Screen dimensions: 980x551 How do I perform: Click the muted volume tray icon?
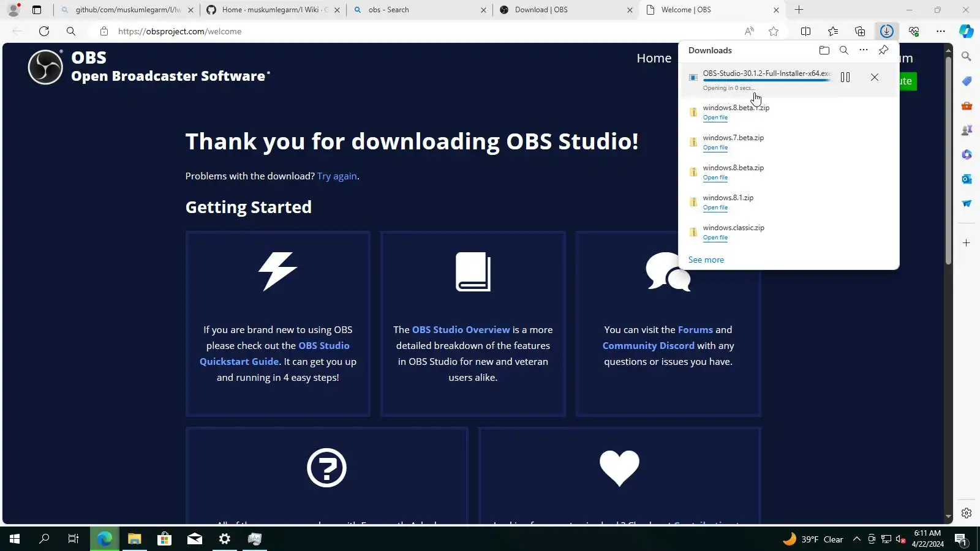(901, 539)
